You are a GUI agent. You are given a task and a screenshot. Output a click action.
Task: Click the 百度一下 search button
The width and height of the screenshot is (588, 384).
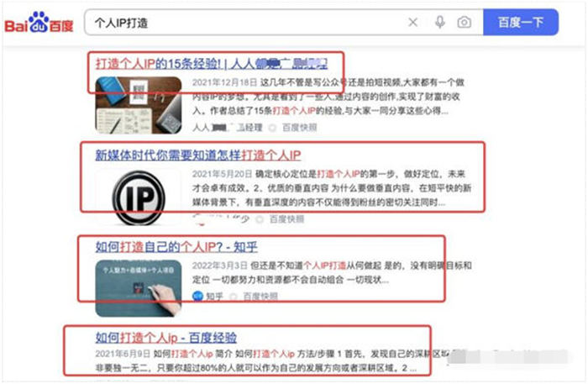(521, 23)
